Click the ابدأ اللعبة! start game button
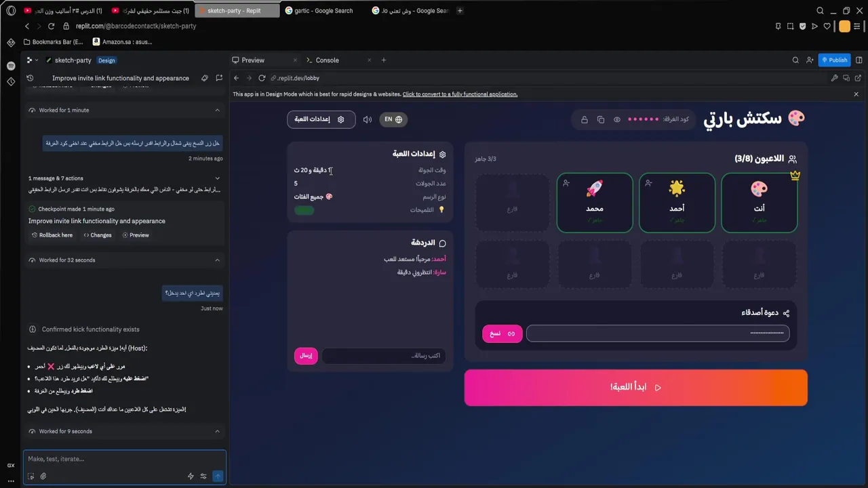This screenshot has height=488, width=868. (635, 388)
